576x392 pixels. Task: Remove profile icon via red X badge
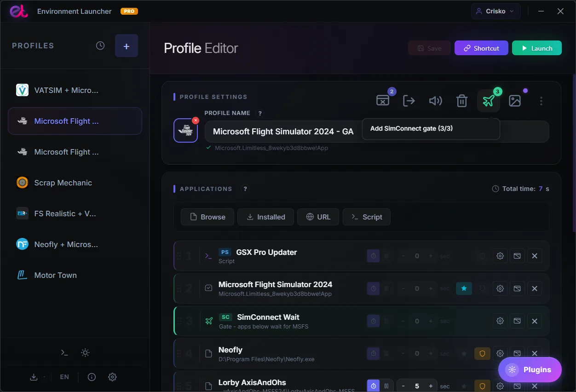pos(196,120)
